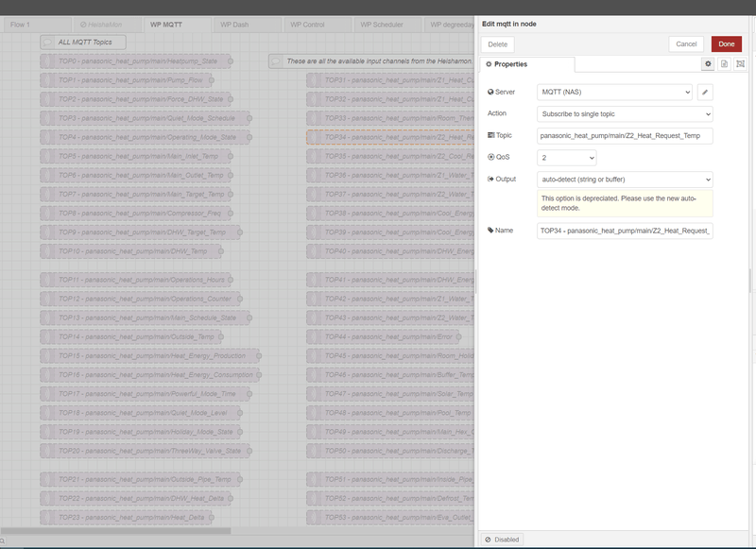756x549 pixels.
Task: Focus the Name text field
Action: [625, 231]
